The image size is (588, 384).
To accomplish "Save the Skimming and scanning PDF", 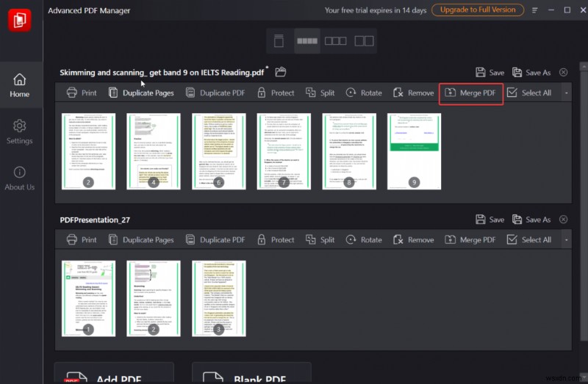I will click(x=490, y=73).
